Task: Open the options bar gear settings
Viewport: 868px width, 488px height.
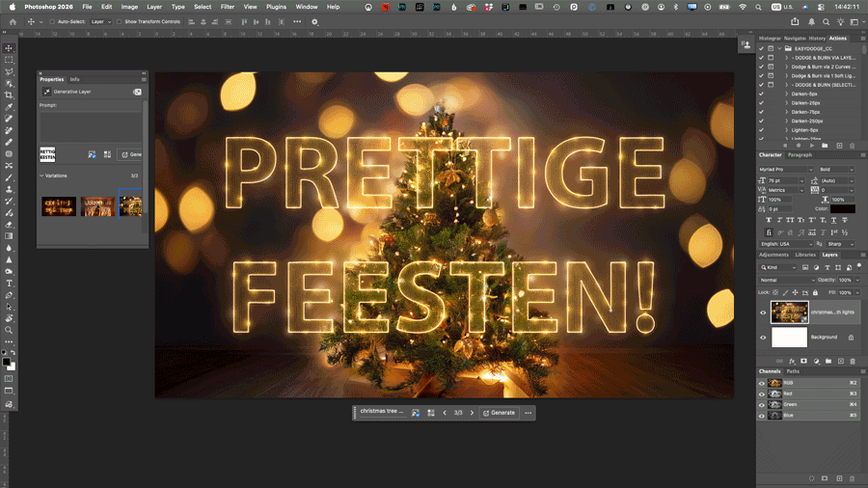Action: tap(315, 21)
